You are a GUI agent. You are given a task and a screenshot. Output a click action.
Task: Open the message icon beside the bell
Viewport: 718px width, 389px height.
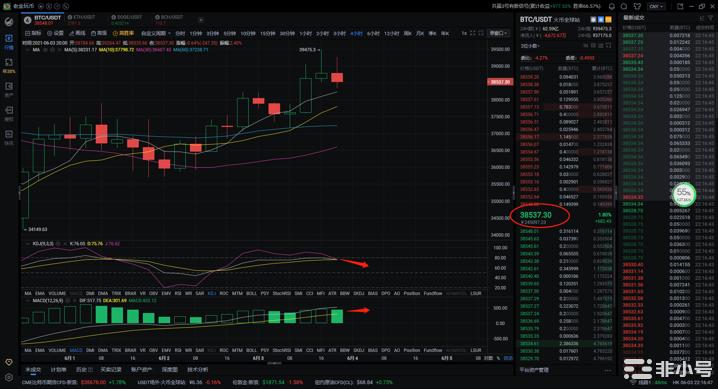coord(624,6)
